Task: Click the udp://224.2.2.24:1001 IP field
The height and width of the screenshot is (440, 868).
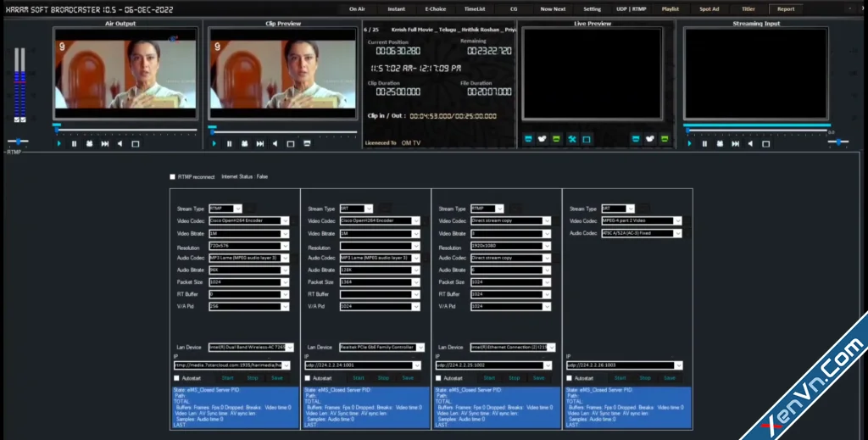Action: (363, 365)
